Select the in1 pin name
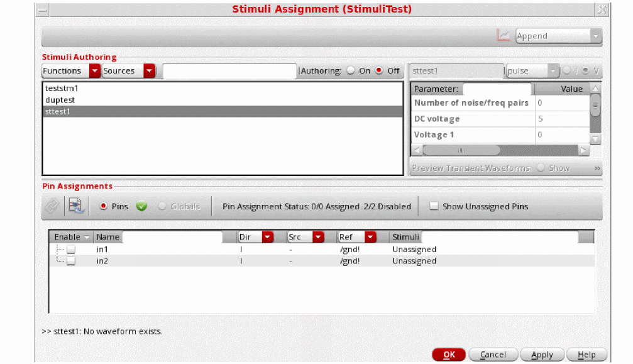The image size is (633, 364). [x=102, y=250]
